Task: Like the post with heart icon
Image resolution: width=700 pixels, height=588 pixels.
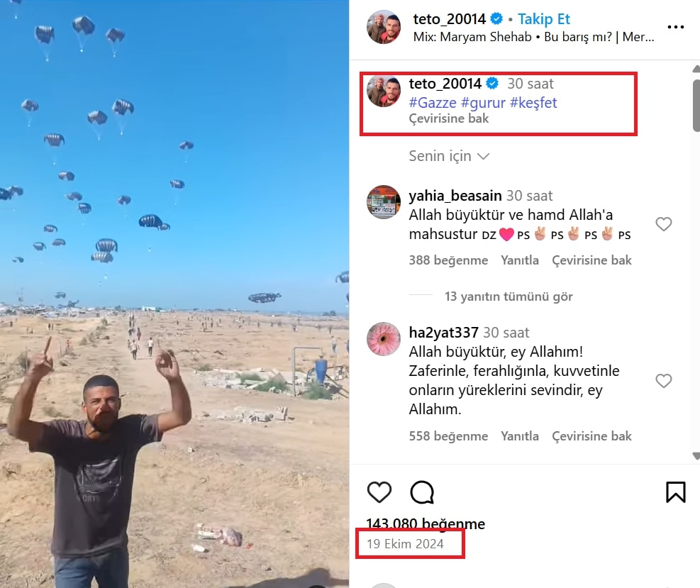Action: coord(379,492)
